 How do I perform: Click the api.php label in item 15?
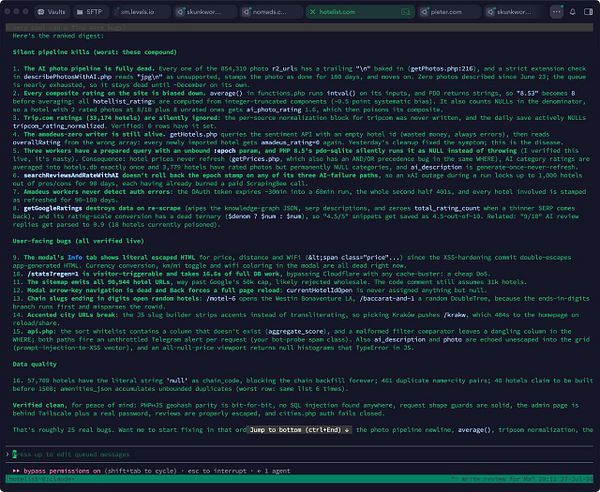(x=40, y=331)
